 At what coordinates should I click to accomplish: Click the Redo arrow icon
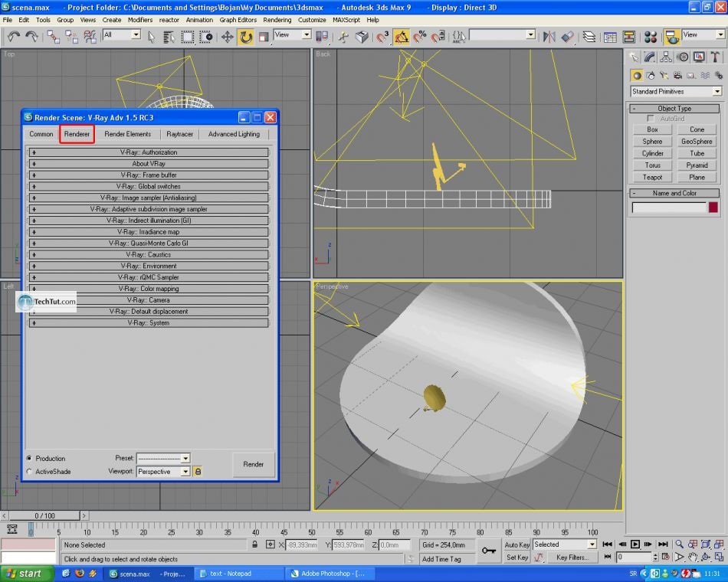31,37
